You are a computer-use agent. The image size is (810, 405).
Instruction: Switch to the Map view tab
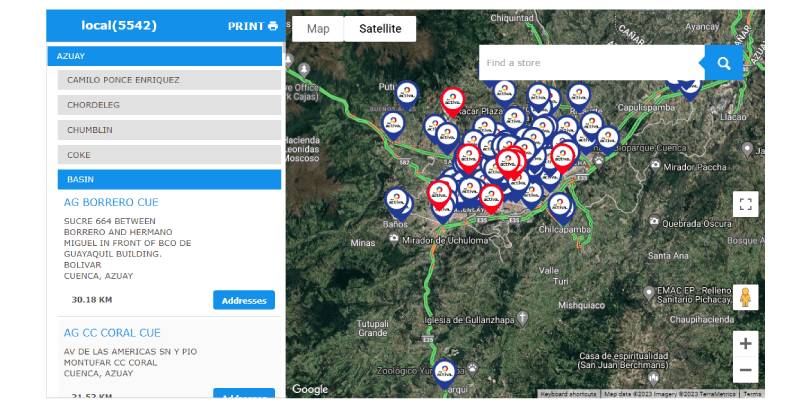[318, 29]
